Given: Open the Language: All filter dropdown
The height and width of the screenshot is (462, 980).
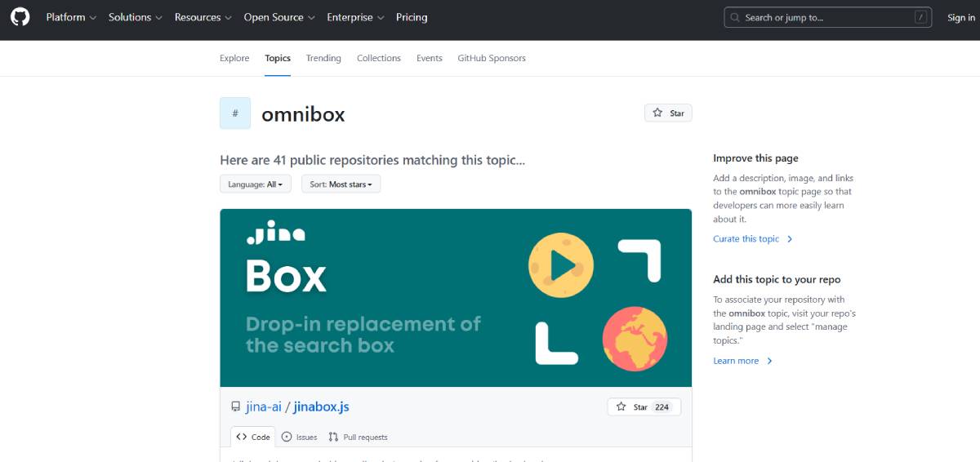Looking at the screenshot, I should [x=256, y=184].
